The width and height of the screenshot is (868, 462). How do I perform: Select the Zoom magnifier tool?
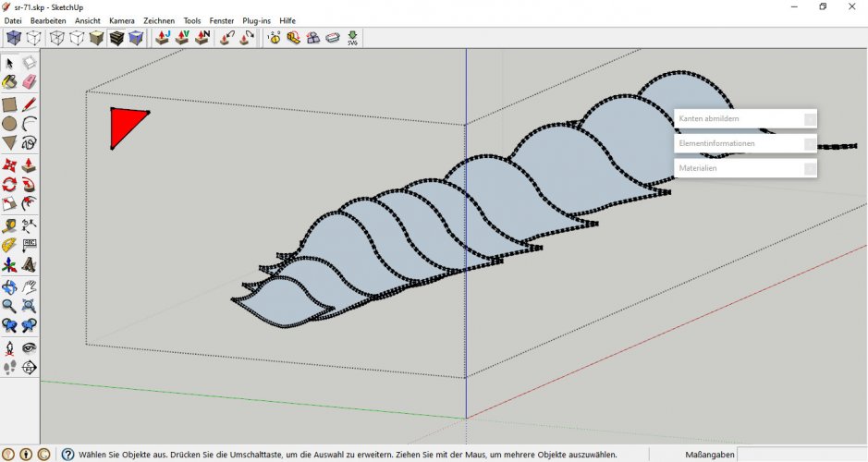coord(9,306)
